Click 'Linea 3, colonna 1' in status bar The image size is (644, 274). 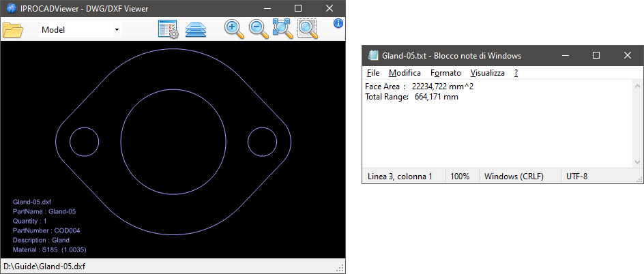tap(400, 177)
